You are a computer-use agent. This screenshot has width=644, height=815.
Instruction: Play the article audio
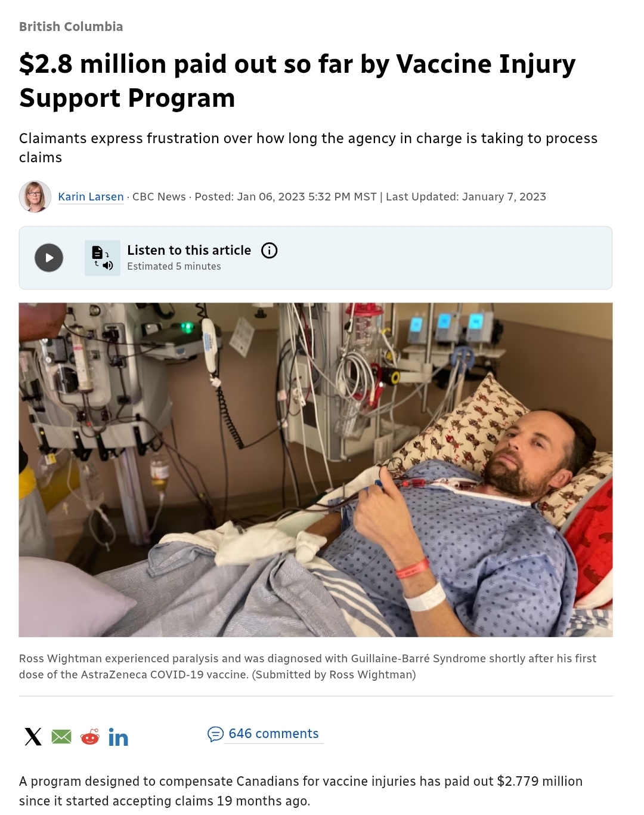click(x=49, y=258)
